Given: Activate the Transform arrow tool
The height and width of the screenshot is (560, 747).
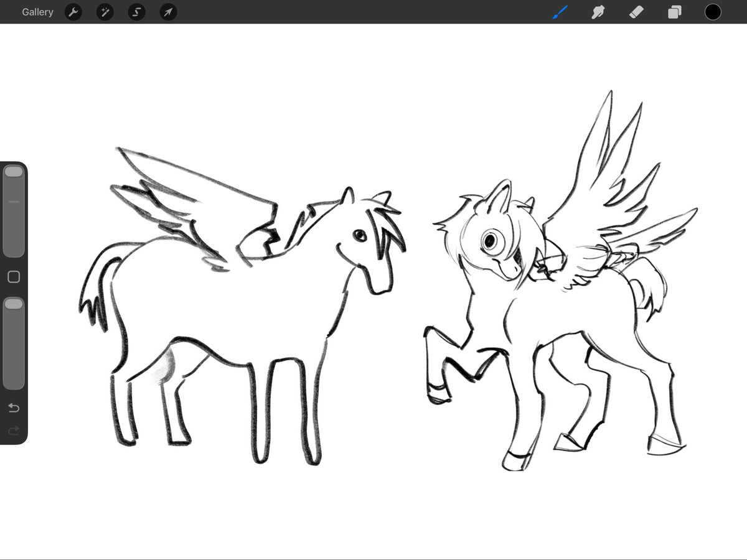Looking at the screenshot, I should click(168, 12).
